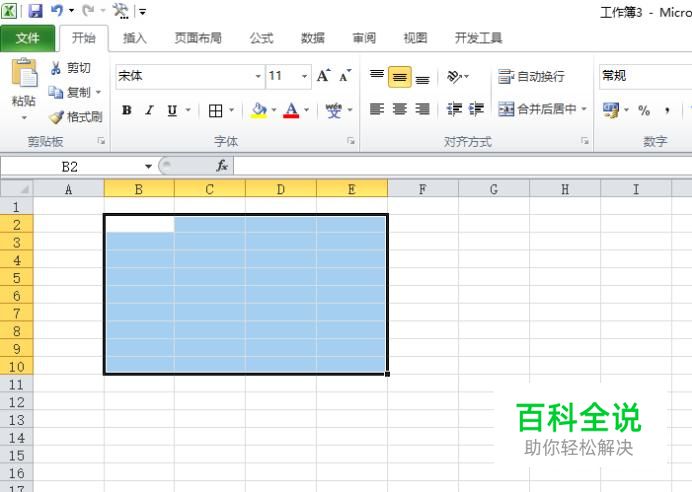Toggle Underline formatting
The width and height of the screenshot is (692, 492).
(172, 110)
